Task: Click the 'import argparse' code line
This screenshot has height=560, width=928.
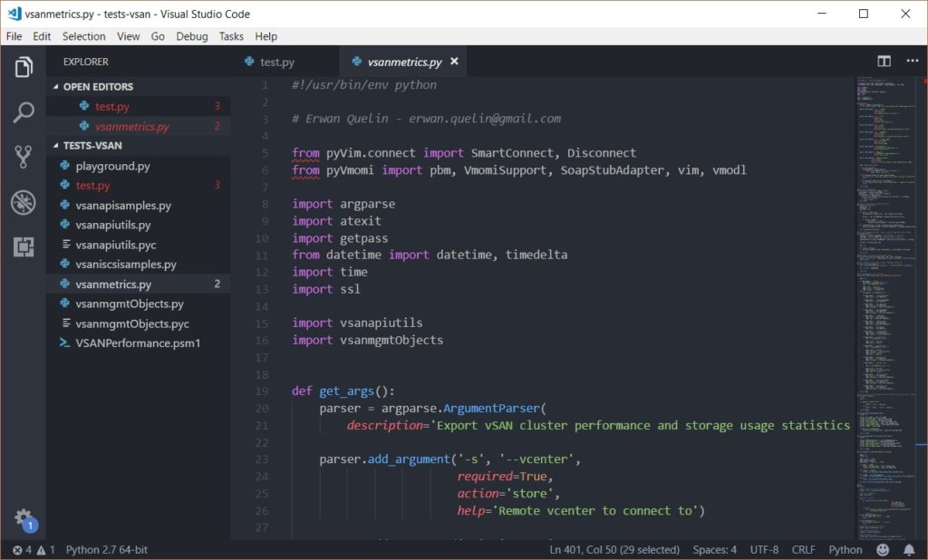Action: [x=343, y=204]
